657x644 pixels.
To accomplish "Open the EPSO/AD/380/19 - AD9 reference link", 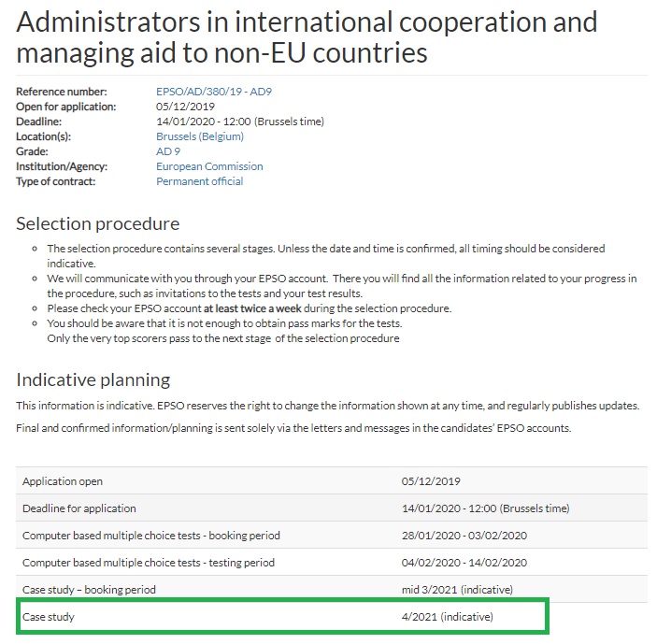I will (213, 92).
